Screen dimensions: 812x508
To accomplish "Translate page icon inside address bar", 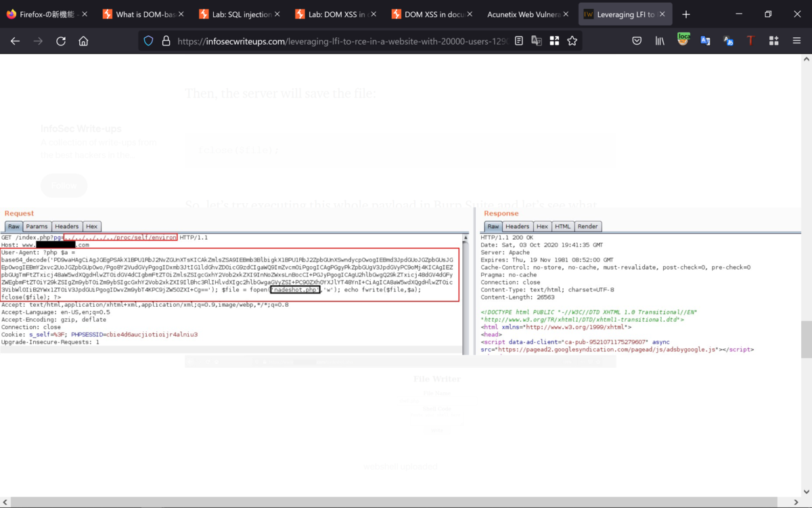I will click(x=537, y=41).
